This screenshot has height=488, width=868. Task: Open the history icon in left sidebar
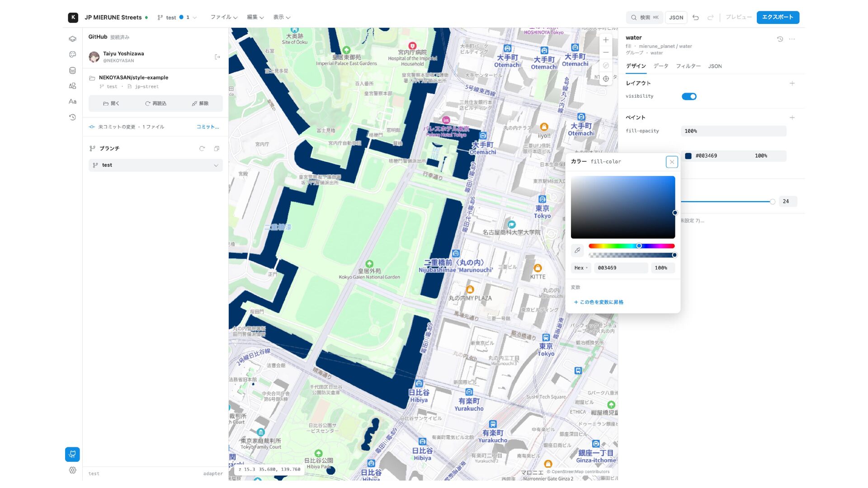[72, 117]
